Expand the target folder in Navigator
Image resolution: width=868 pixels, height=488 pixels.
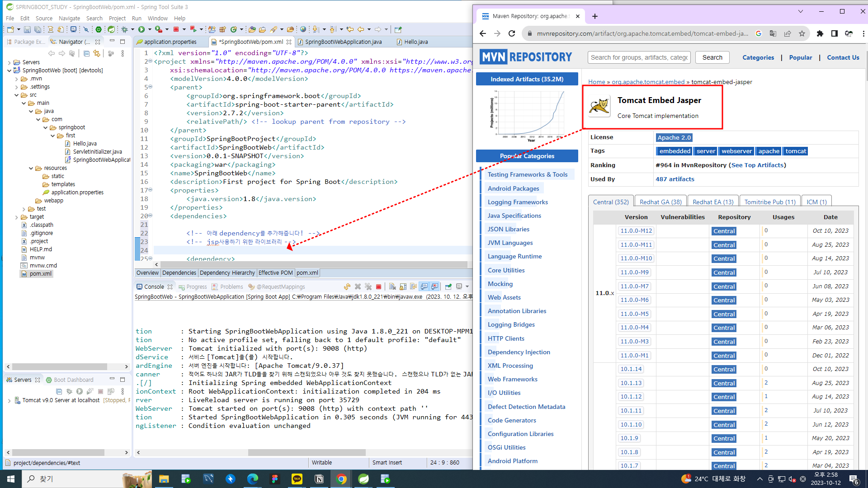(x=17, y=217)
